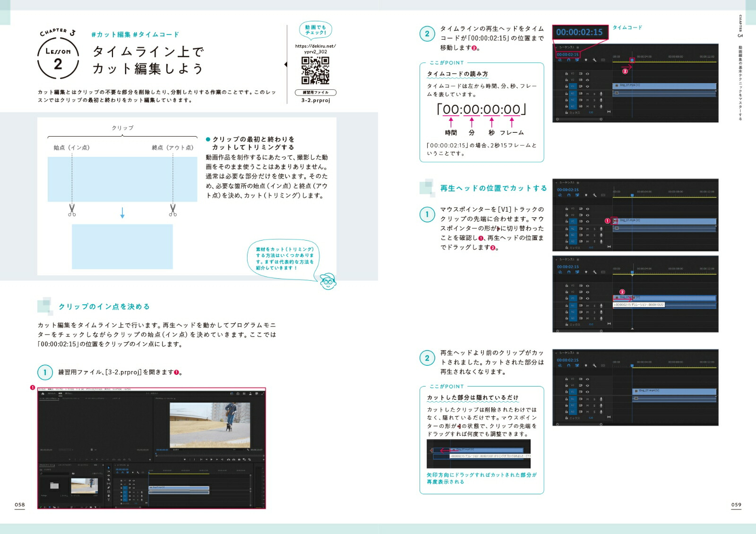This screenshot has height=534, width=756.
Task: Toggle the V1 track lock in the trimmed-clip timeline
Action: click(566, 392)
